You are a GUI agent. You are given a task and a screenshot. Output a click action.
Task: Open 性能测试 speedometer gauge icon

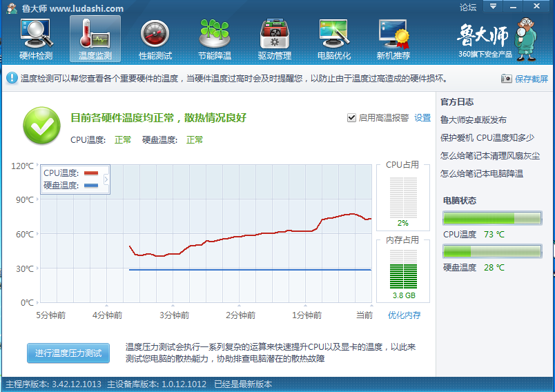click(155, 33)
